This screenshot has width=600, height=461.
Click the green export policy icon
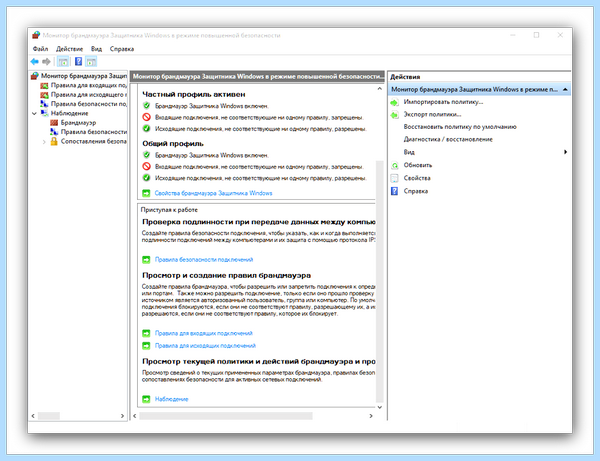(395, 114)
